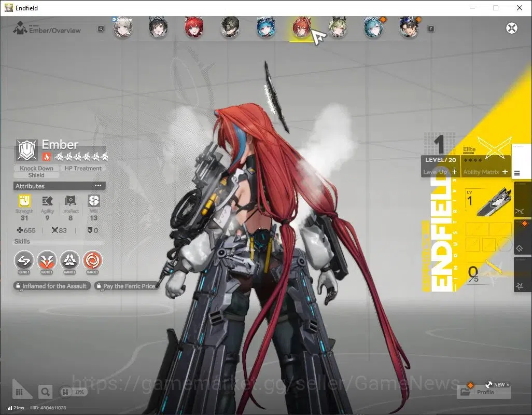Image resolution: width=532 pixels, height=415 pixels.
Task: Click Level Up plus button
Action: point(454,172)
